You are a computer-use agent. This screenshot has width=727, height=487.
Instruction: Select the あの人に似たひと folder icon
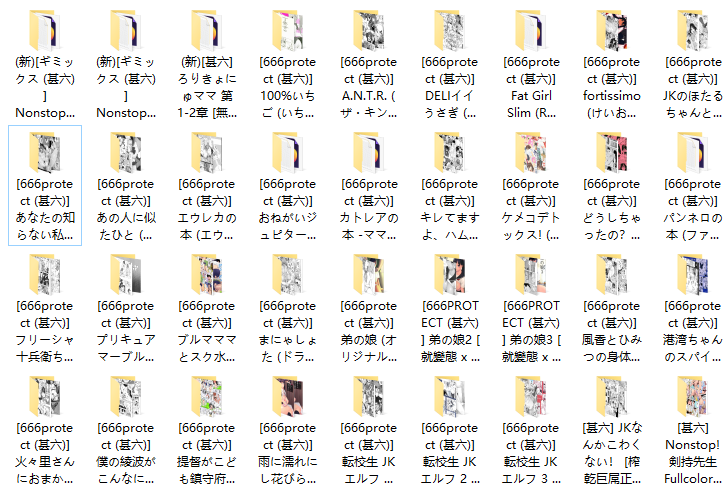(x=126, y=153)
